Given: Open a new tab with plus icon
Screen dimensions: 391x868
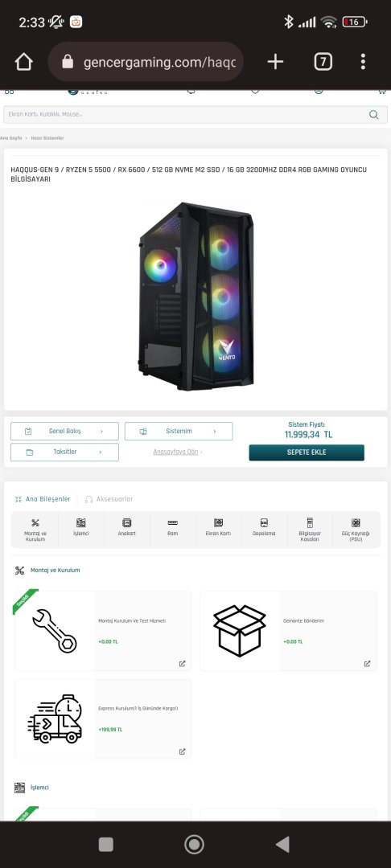Looking at the screenshot, I should 275,61.
